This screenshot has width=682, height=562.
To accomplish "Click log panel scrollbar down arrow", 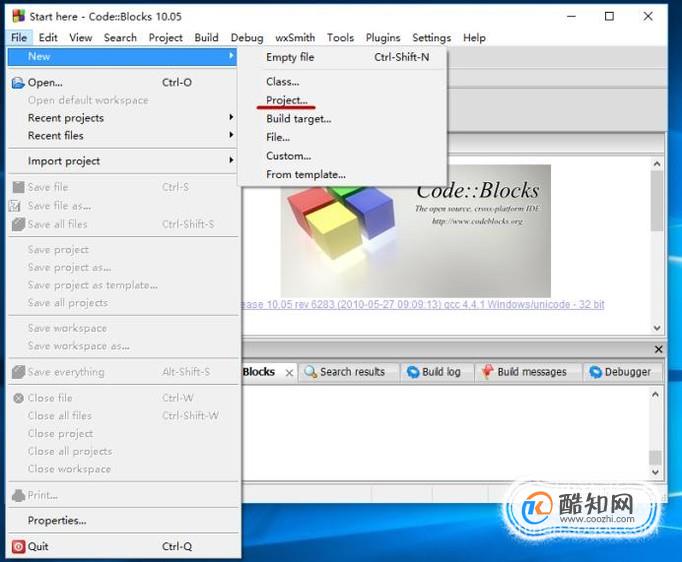I will click(655, 472).
